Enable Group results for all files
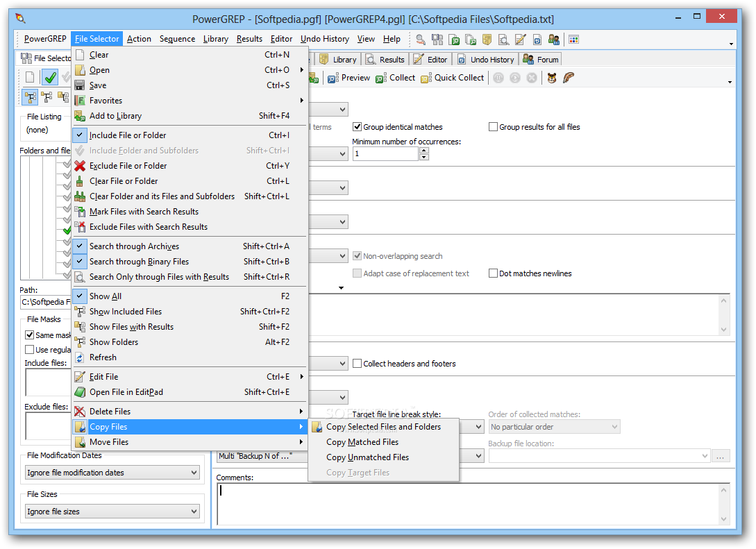The width and height of the screenshot is (756, 549). coord(493,127)
